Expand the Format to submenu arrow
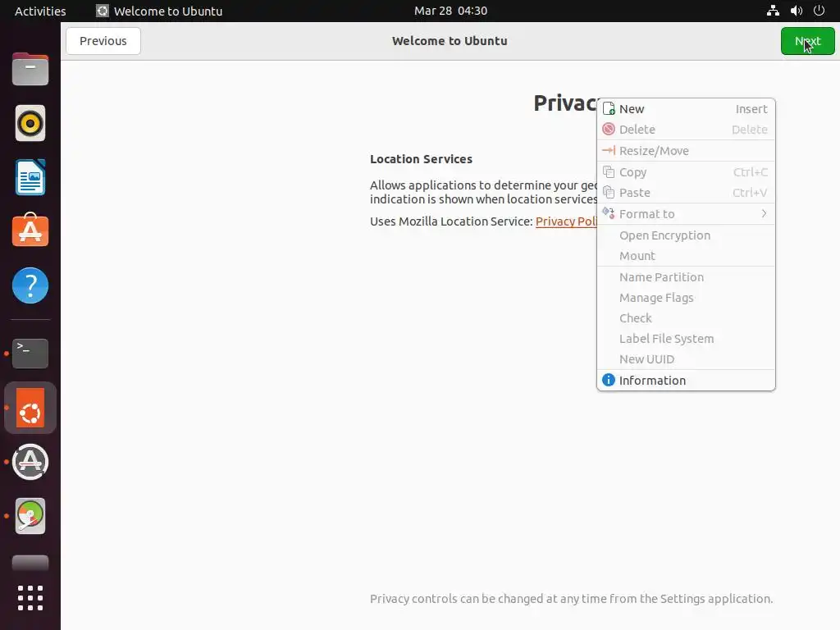Viewport: 840px width, 630px height. point(764,214)
